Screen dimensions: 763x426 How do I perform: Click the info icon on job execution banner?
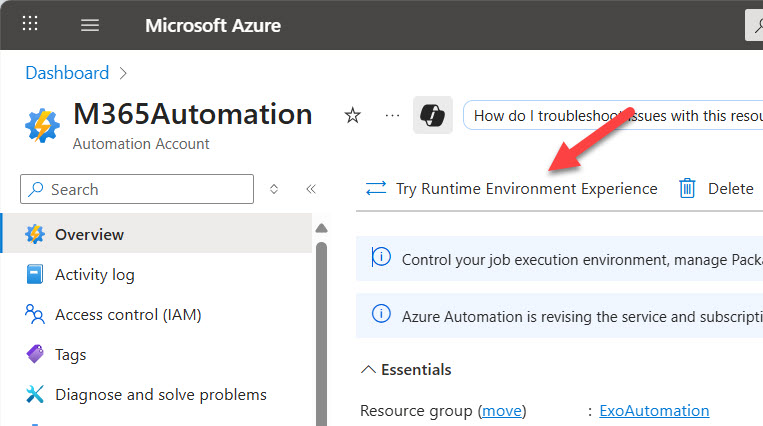[381, 256]
